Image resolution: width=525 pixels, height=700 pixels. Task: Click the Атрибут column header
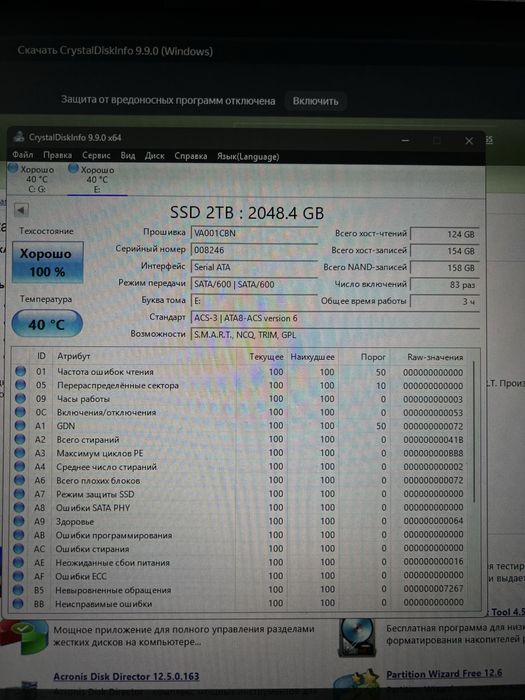click(74, 356)
